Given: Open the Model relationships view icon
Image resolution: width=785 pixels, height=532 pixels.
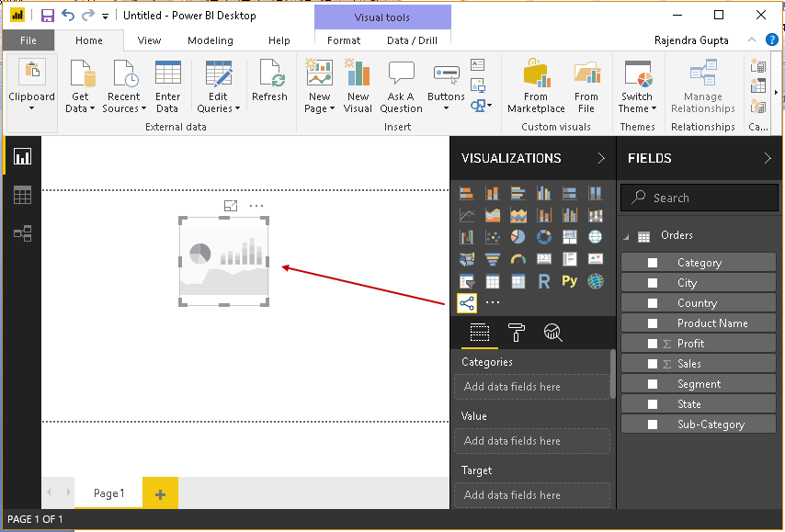Looking at the screenshot, I should pos(22,232).
